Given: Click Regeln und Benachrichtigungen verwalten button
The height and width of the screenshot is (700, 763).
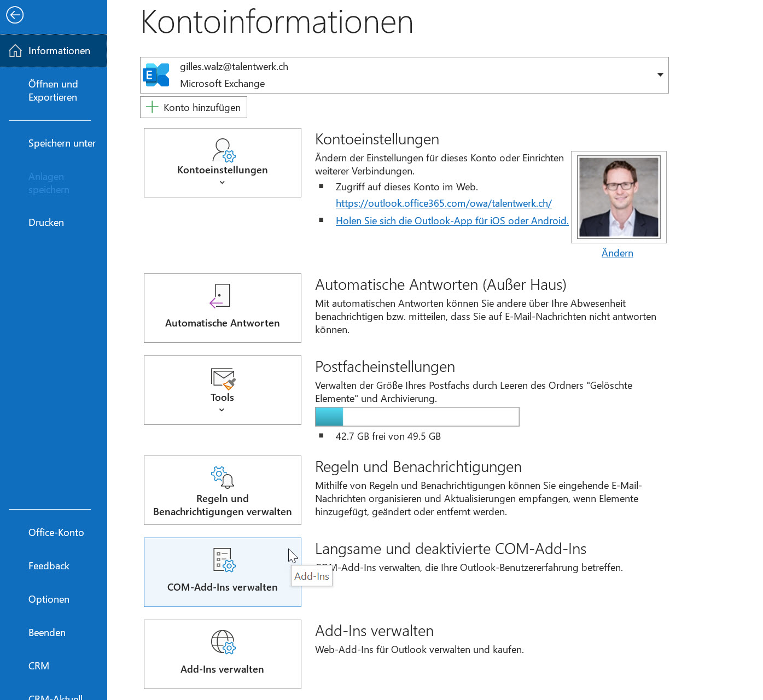Looking at the screenshot, I should 223,491.
